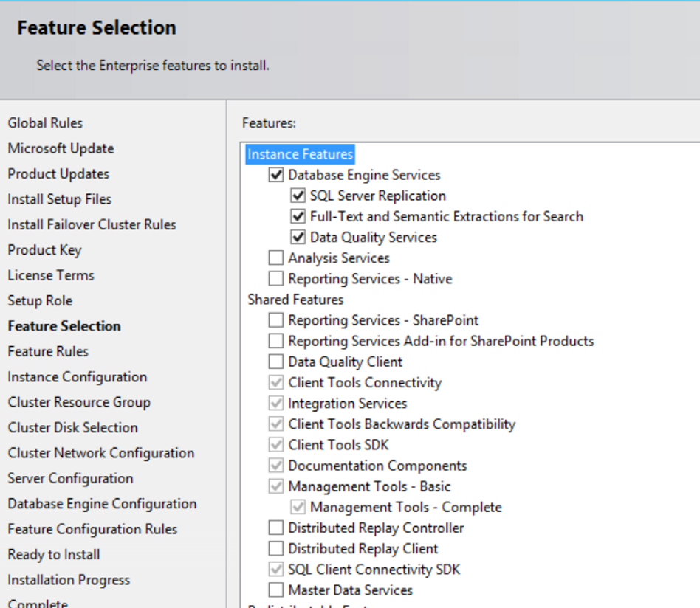Click Feature Configuration Rules step
Screen dimensions: 700x608
tap(92, 530)
